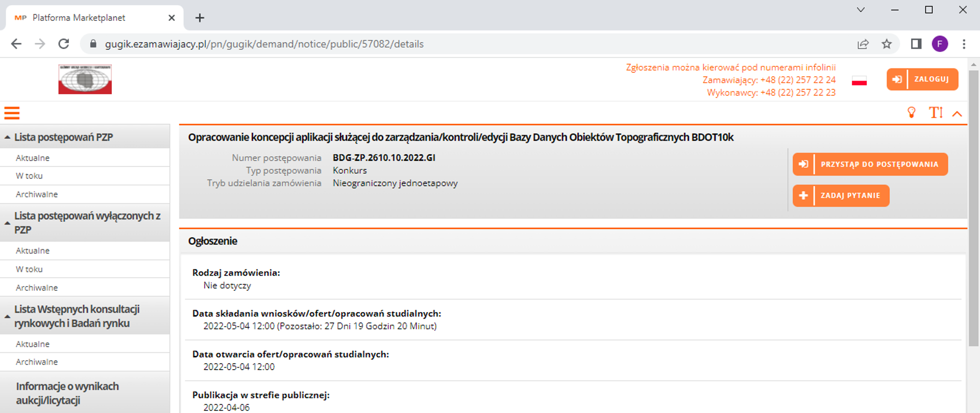The height and width of the screenshot is (413, 980).
Task: Click the page vertical scrollbar
Action: pos(973,204)
